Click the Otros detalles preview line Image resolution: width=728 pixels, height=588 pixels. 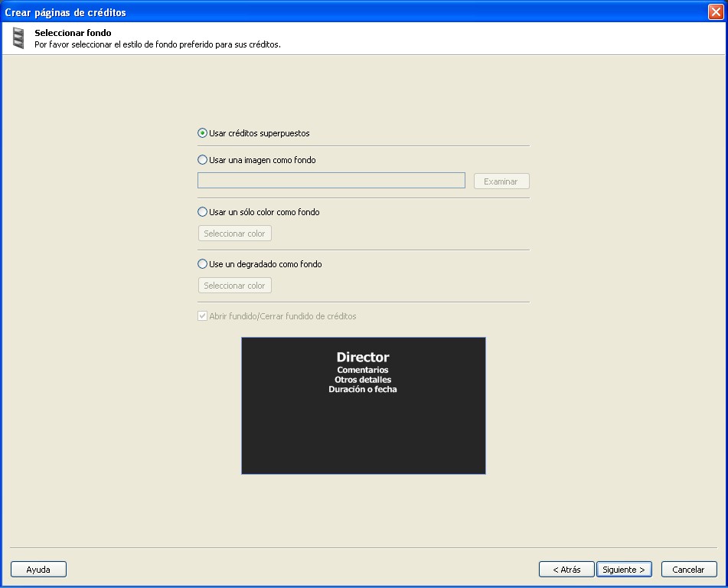[363, 380]
